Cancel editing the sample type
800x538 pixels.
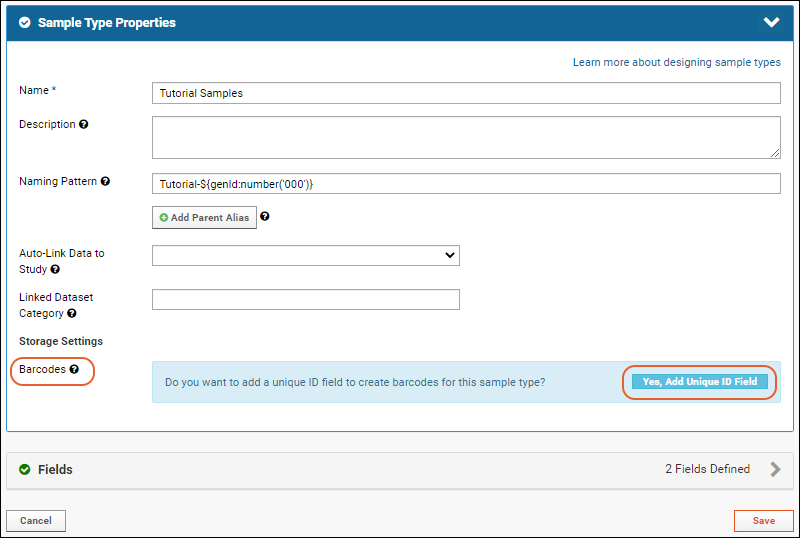pos(36,521)
